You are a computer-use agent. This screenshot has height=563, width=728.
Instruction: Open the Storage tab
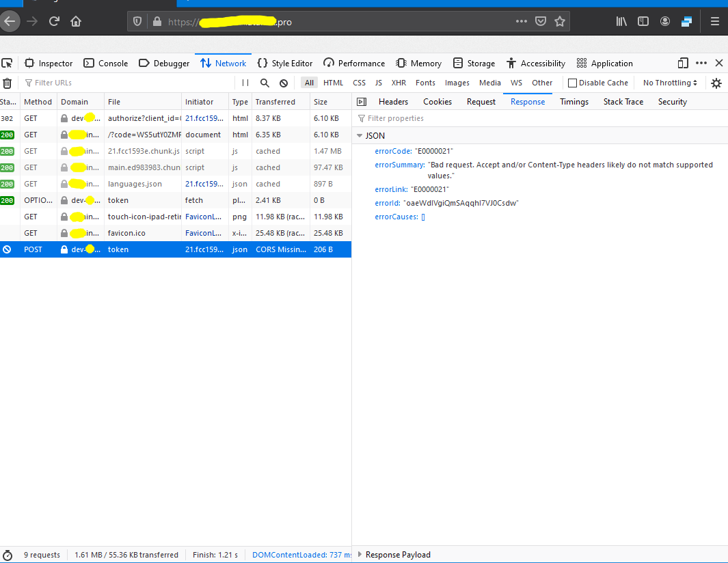coord(474,63)
